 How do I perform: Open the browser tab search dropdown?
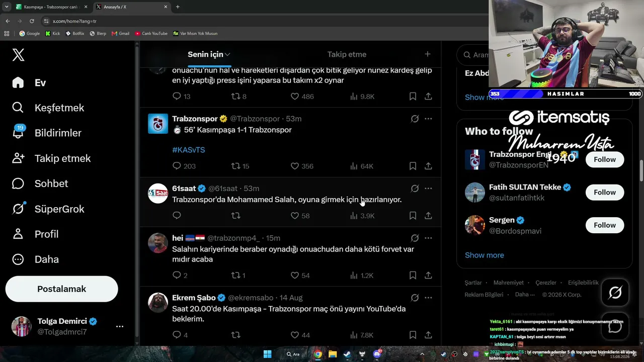[x=7, y=7]
